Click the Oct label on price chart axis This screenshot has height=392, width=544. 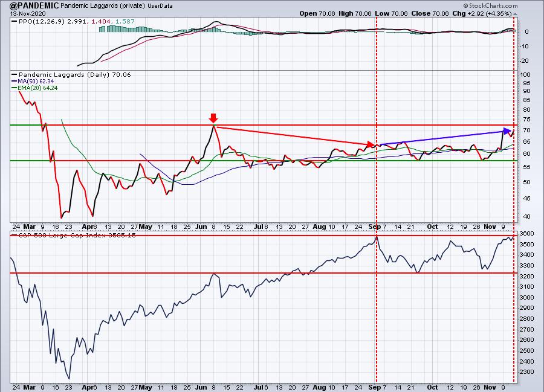click(x=432, y=227)
